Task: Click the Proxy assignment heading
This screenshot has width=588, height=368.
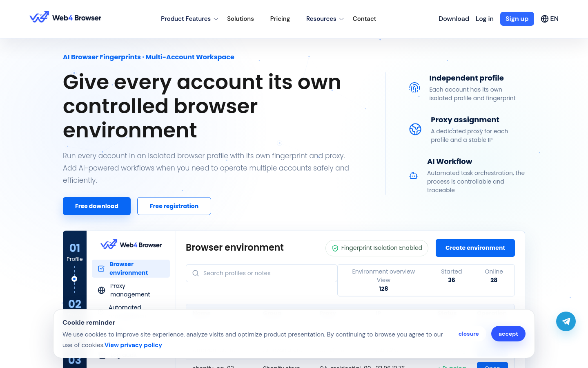Action: tap(465, 120)
